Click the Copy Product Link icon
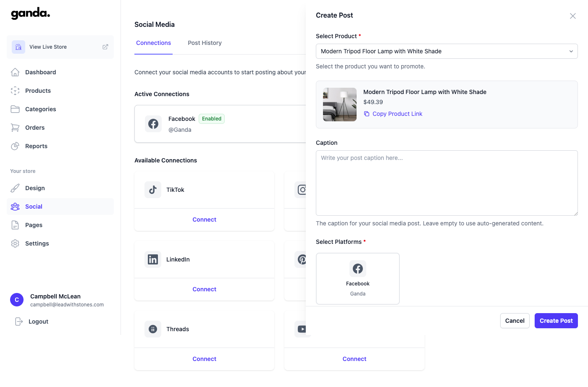588x387 pixels. (367, 114)
